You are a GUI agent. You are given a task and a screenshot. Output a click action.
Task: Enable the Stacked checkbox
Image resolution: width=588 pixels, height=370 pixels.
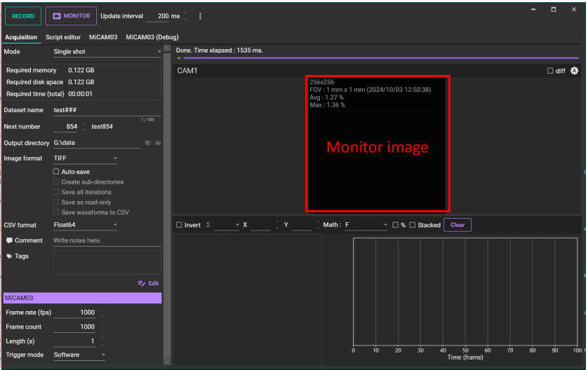tap(413, 225)
